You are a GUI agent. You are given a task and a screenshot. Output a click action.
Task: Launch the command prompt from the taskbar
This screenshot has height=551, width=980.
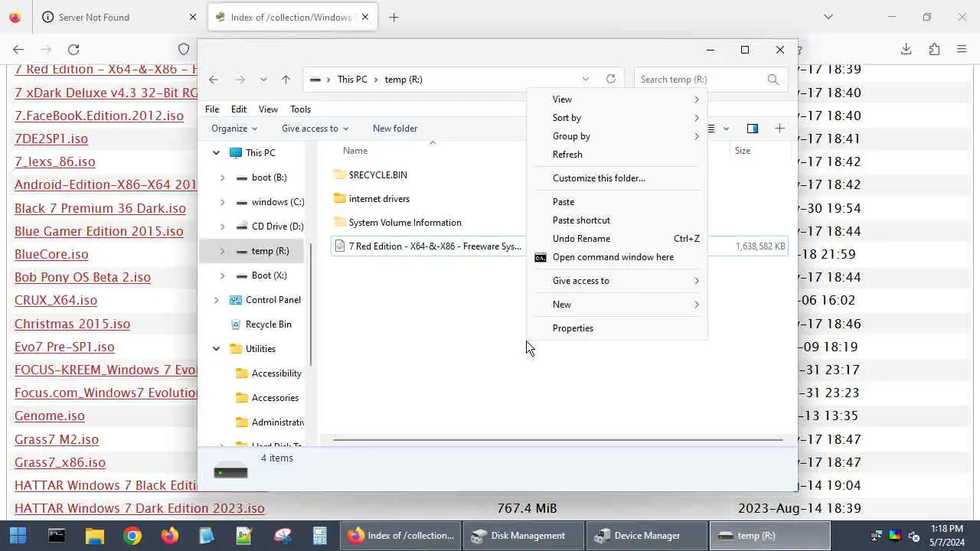pyautogui.click(x=57, y=536)
